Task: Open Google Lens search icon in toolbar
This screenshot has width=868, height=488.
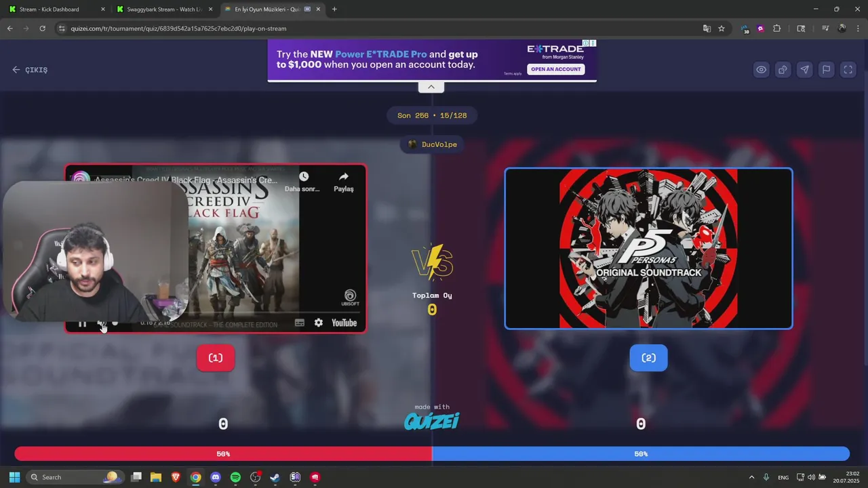Action: pos(801,28)
